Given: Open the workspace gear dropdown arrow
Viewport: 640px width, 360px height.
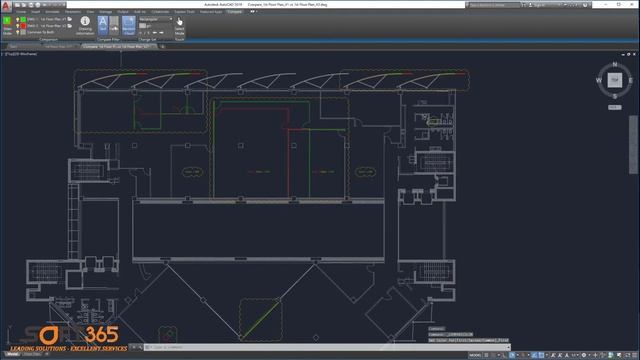Looking at the screenshot, I should click(x=589, y=356).
